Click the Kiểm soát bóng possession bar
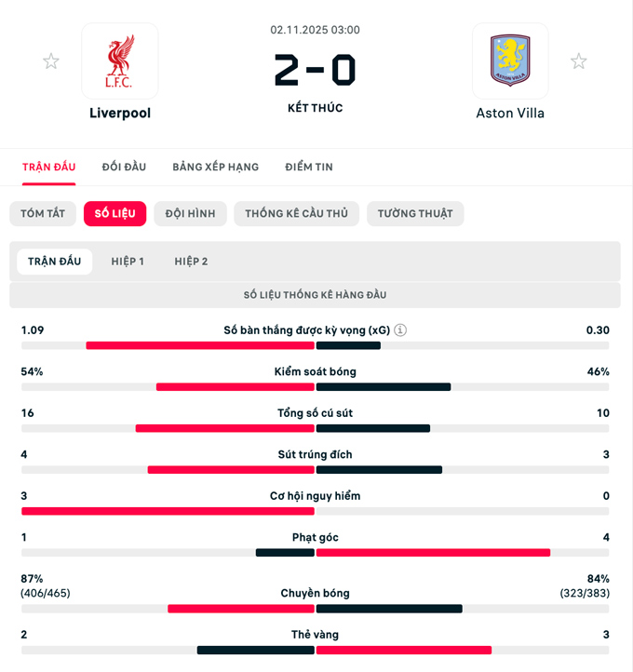 [x=315, y=386]
